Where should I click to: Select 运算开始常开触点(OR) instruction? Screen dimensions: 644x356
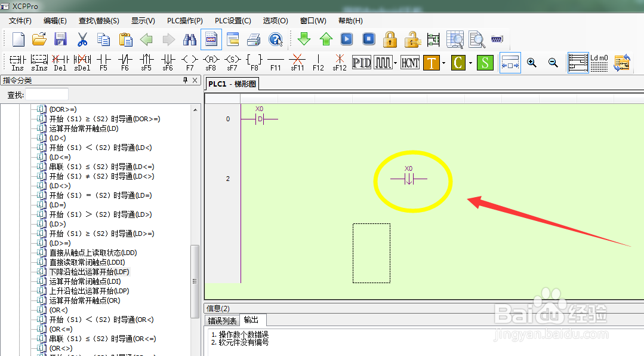pyautogui.click(x=85, y=300)
